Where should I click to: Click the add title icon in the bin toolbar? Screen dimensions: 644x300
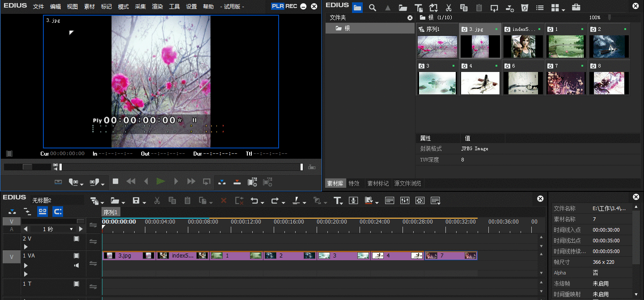click(x=418, y=8)
